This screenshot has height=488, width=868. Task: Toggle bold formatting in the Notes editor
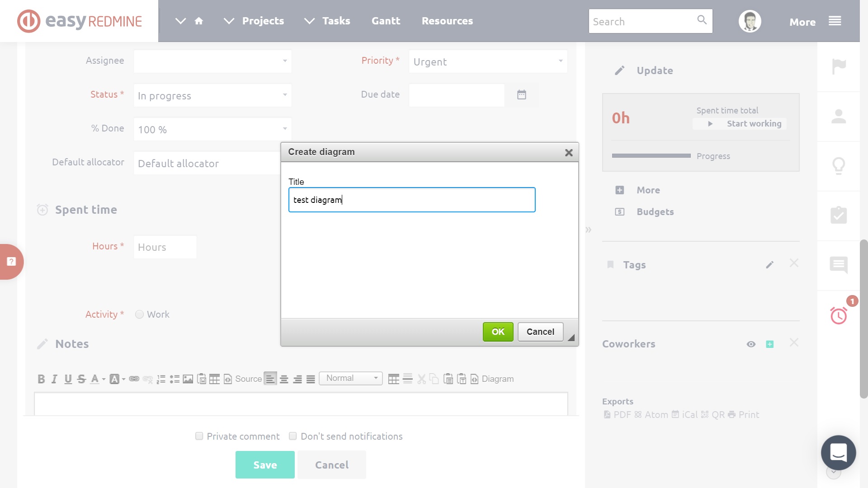[41, 379]
